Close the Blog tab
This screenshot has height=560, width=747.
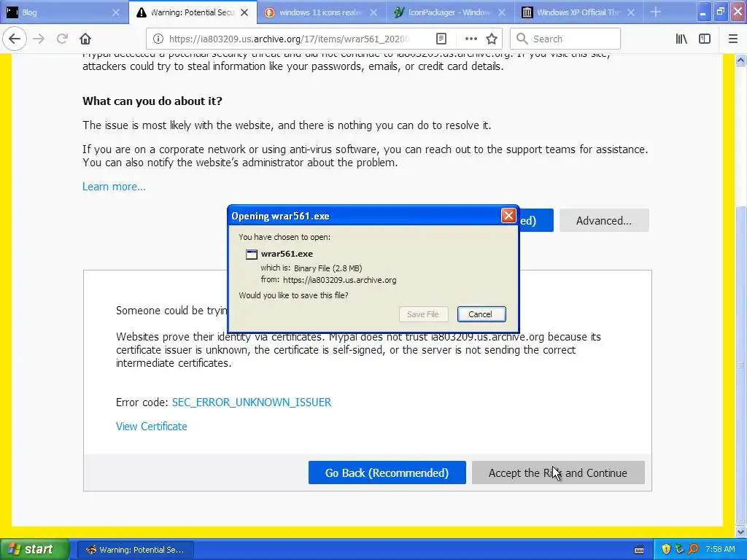(x=116, y=13)
